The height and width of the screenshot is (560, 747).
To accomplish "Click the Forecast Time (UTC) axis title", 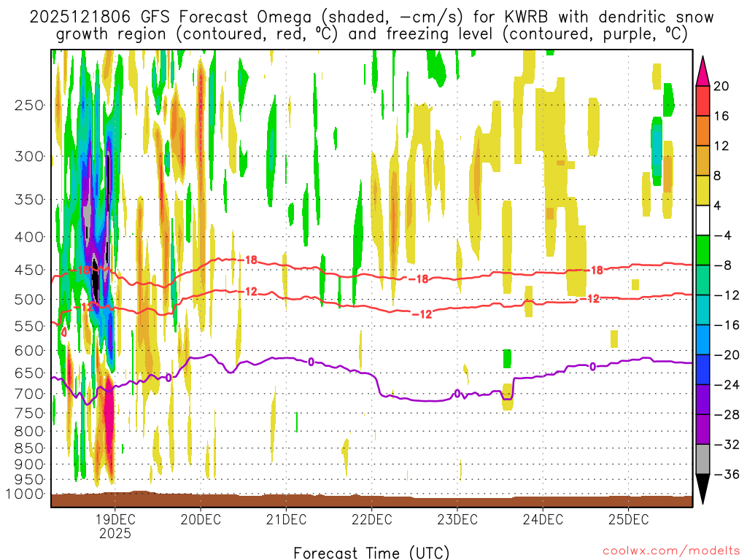I will point(371,553).
